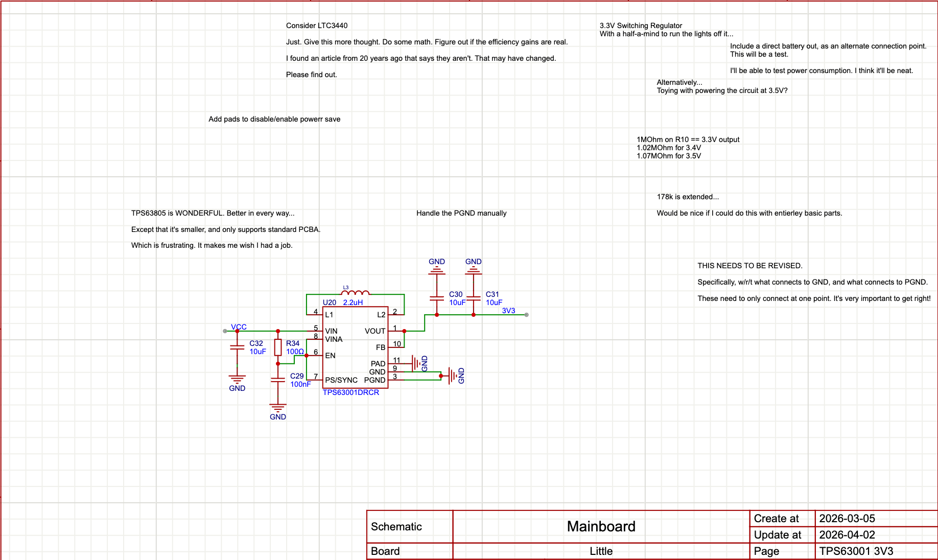Select the TPS63001DRCR part name label
The height and width of the screenshot is (560, 938).
click(351, 392)
